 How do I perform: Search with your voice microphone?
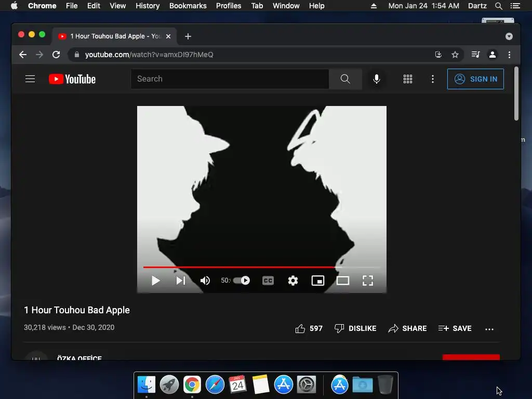coord(376,79)
